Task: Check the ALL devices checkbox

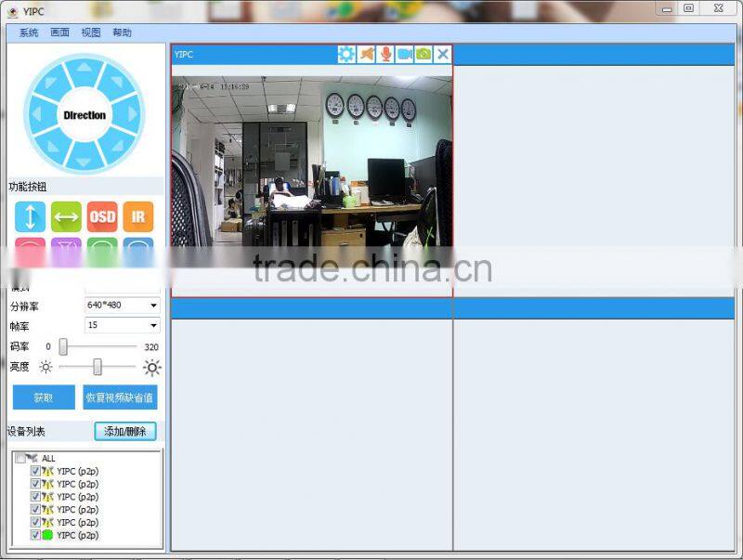Action: click(x=21, y=458)
